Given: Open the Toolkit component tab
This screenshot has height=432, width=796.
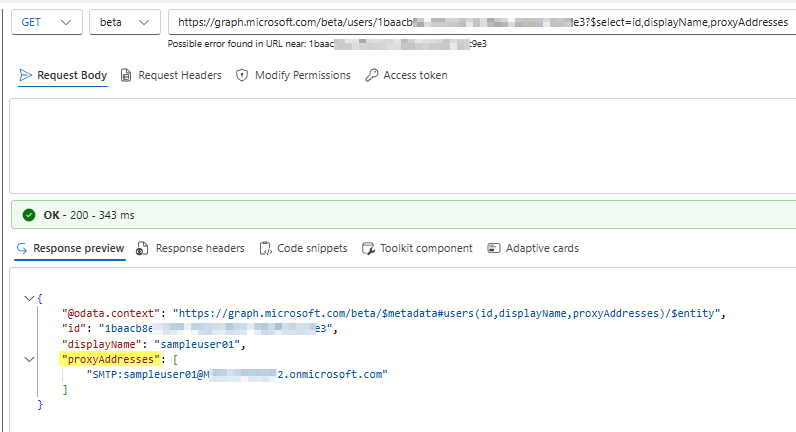Looking at the screenshot, I should [417, 248].
